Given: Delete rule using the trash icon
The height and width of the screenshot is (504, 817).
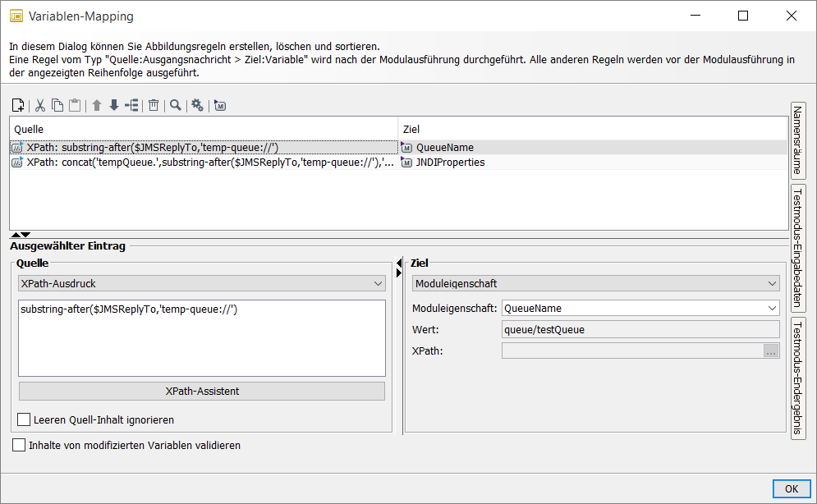Looking at the screenshot, I should pyautogui.click(x=153, y=105).
